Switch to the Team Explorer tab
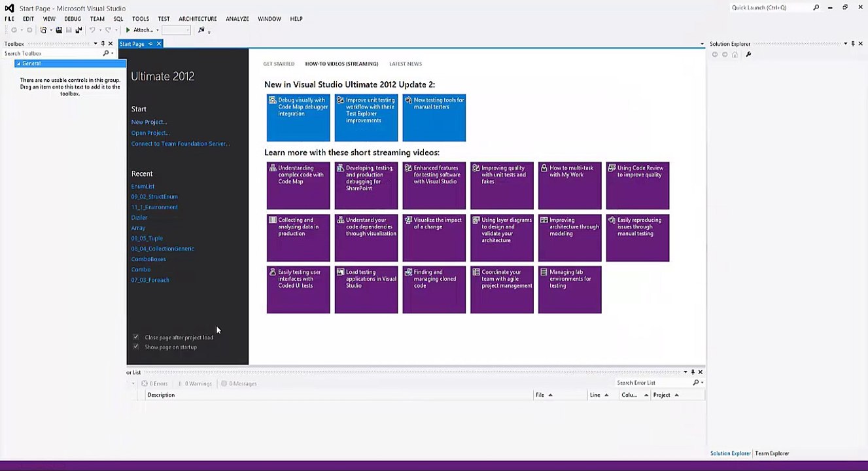Image resolution: width=868 pixels, height=471 pixels. click(x=772, y=453)
